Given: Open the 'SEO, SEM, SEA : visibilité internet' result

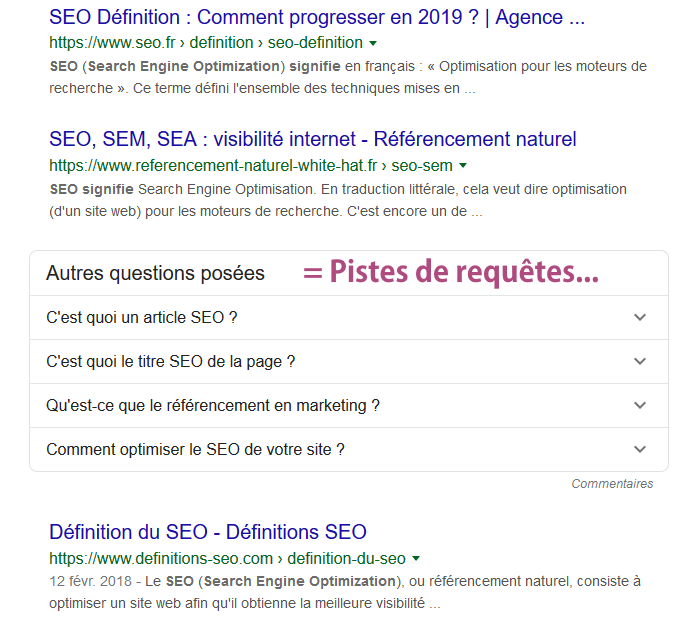Looking at the screenshot, I should [x=312, y=140].
